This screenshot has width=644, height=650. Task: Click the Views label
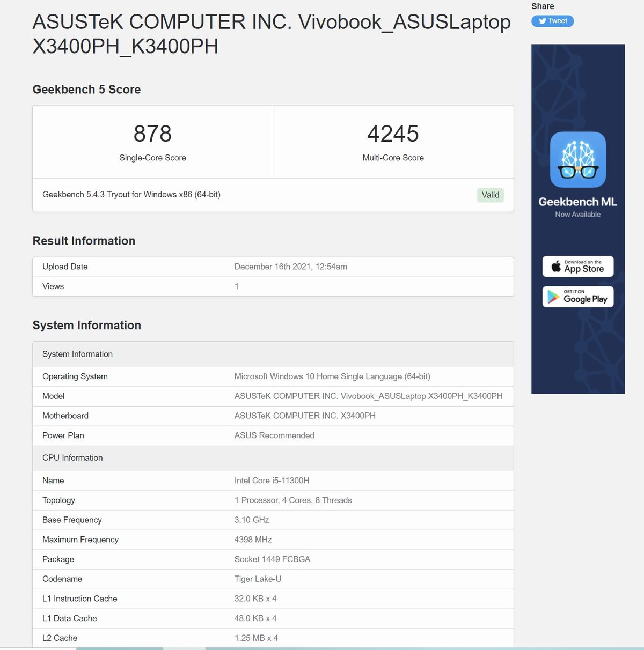pyautogui.click(x=53, y=286)
